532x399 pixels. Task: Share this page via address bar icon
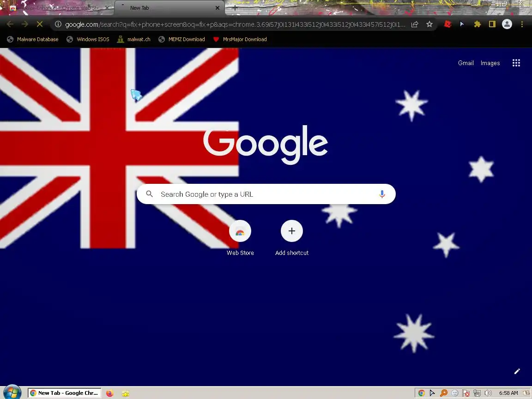pos(415,24)
